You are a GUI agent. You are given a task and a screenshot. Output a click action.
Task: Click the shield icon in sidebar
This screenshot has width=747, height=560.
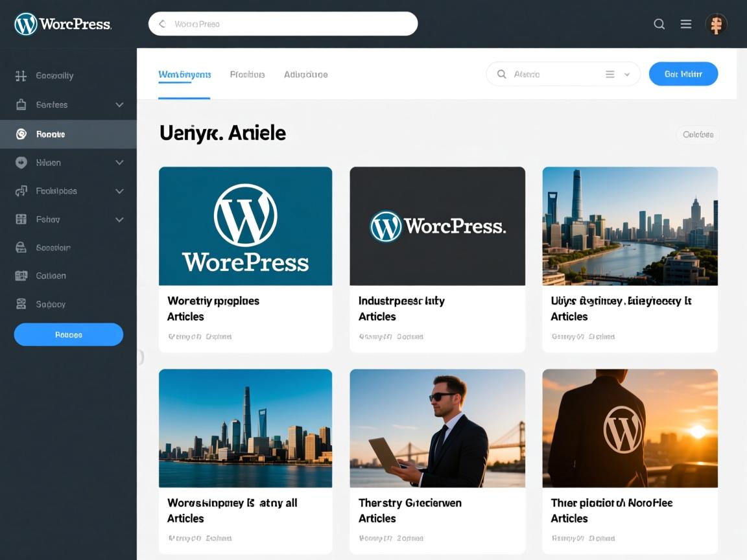[x=21, y=163]
